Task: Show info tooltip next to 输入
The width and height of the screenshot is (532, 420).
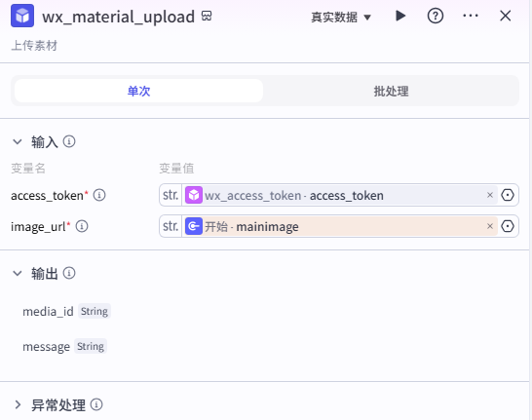Action: coord(69,141)
